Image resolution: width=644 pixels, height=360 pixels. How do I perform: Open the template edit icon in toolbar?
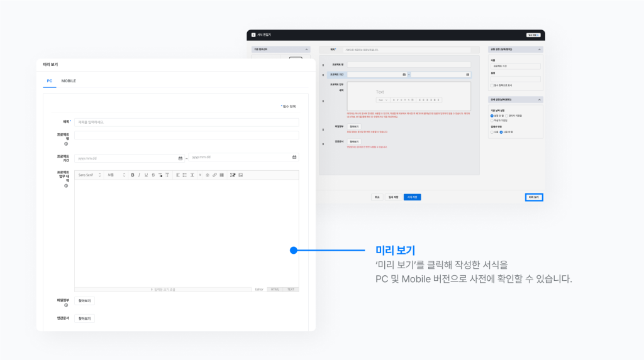[233, 175]
